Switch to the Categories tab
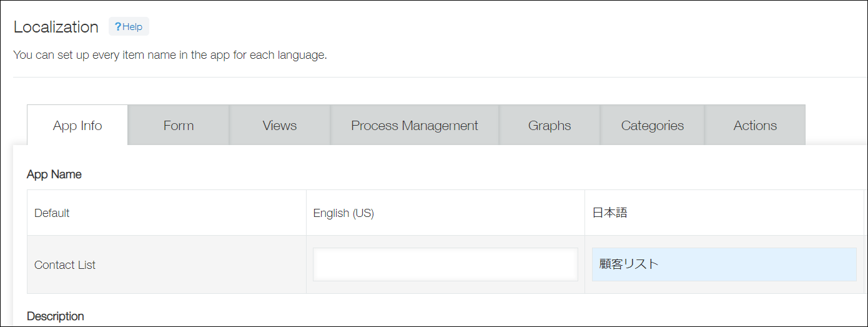Viewport: 868px width, 327px height. [653, 126]
